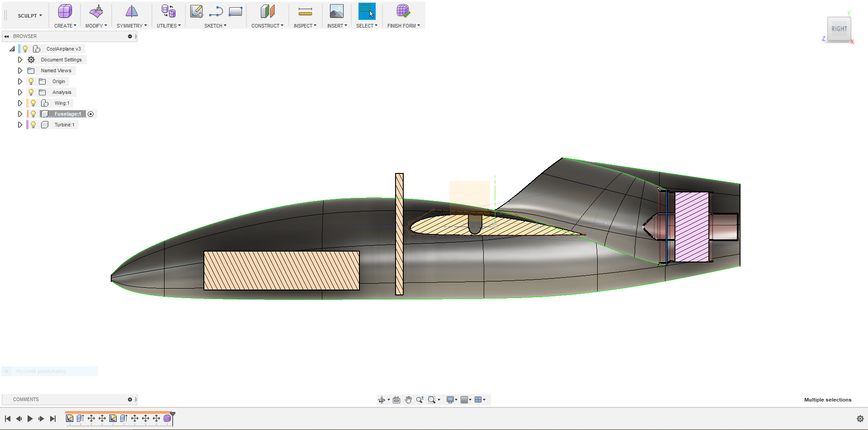Screen dimensions: 868x430
Task: Click the purple Form feature in timeline
Action: [x=167, y=418]
